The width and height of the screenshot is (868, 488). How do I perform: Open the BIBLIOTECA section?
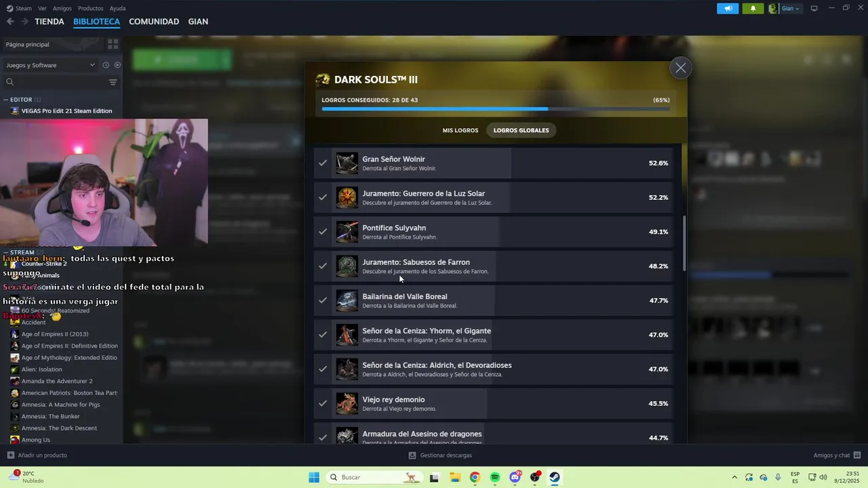[x=96, y=22]
